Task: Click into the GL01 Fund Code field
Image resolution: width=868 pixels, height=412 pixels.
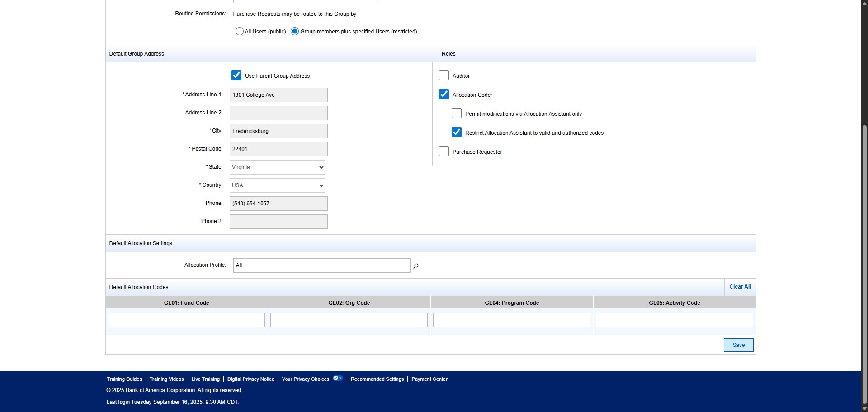Action: pos(186,320)
